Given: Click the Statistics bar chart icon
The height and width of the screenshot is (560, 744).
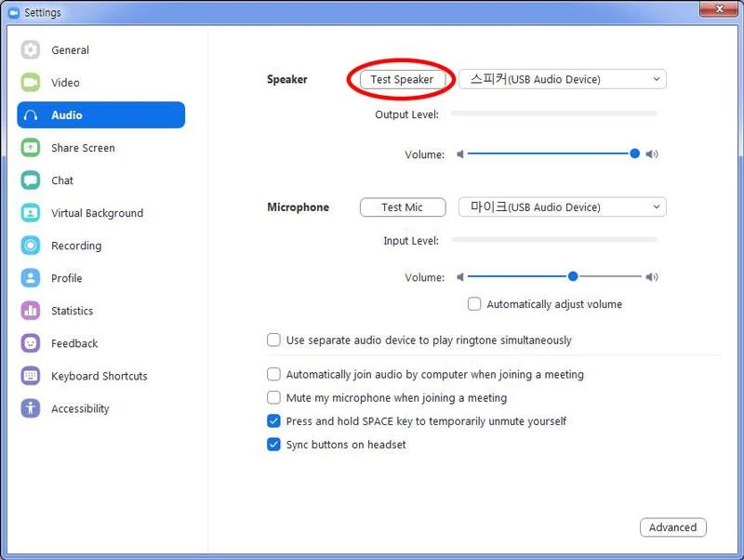Looking at the screenshot, I should pyautogui.click(x=31, y=311).
